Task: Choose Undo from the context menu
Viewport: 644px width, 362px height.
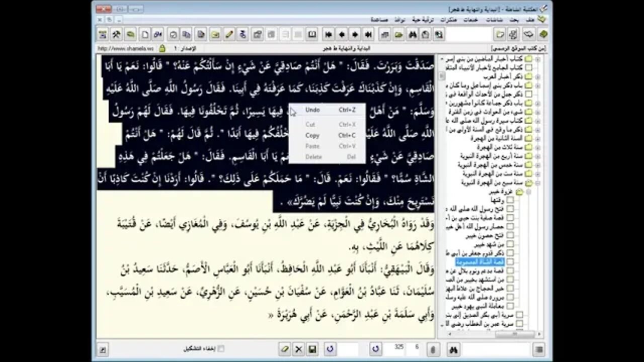Action: tap(327, 110)
